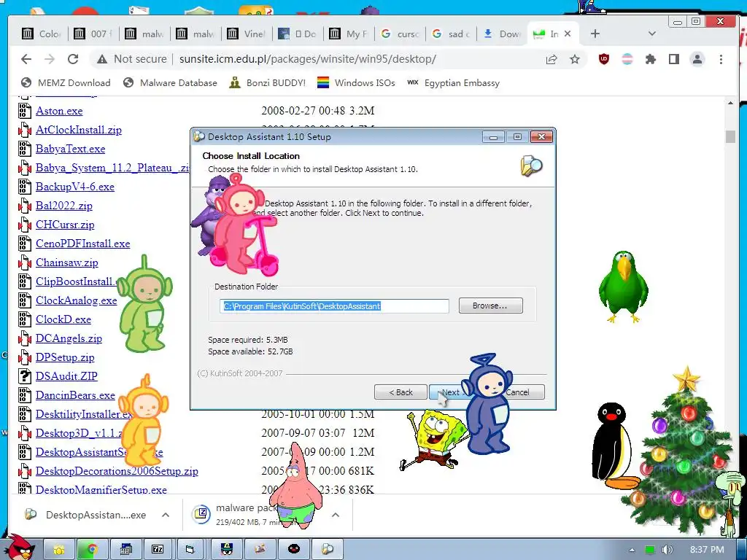Expand options for malware pack download
The height and width of the screenshot is (560, 747).
pos(336,515)
